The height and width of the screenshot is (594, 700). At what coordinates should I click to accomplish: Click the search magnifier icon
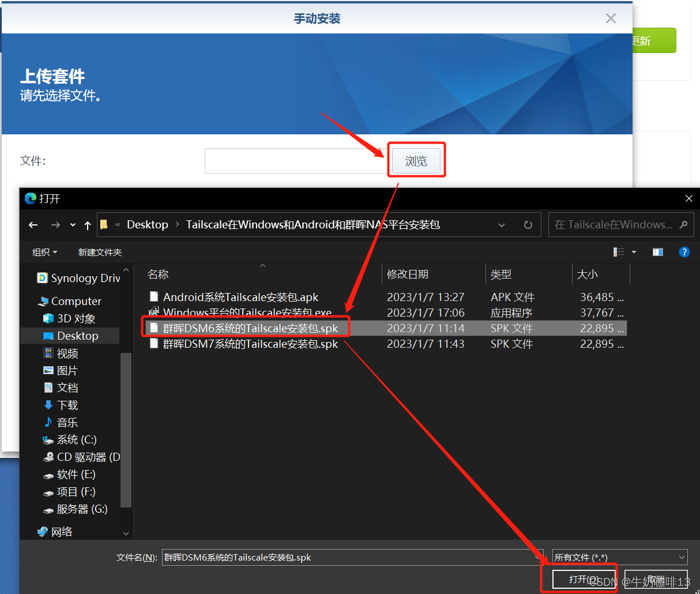pos(684,225)
